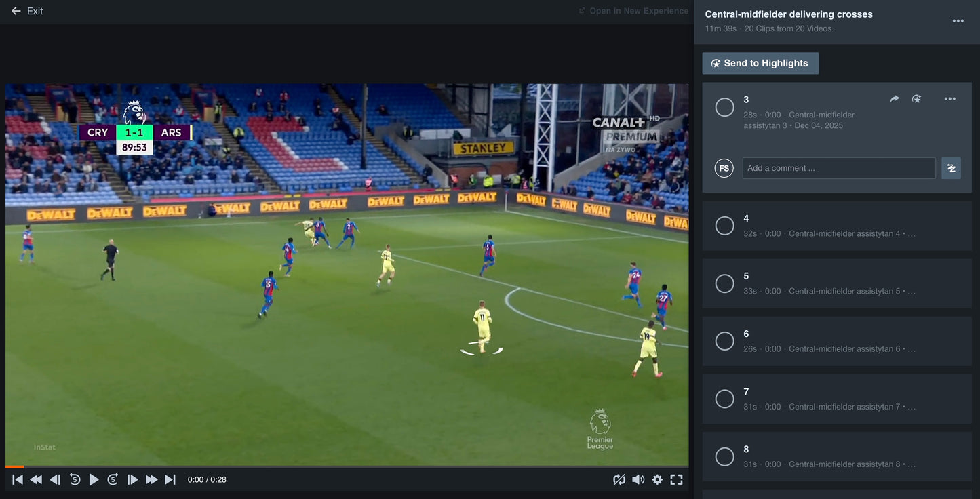The height and width of the screenshot is (499, 980).
Task: Enter fullscreen video mode
Action: [x=676, y=479]
